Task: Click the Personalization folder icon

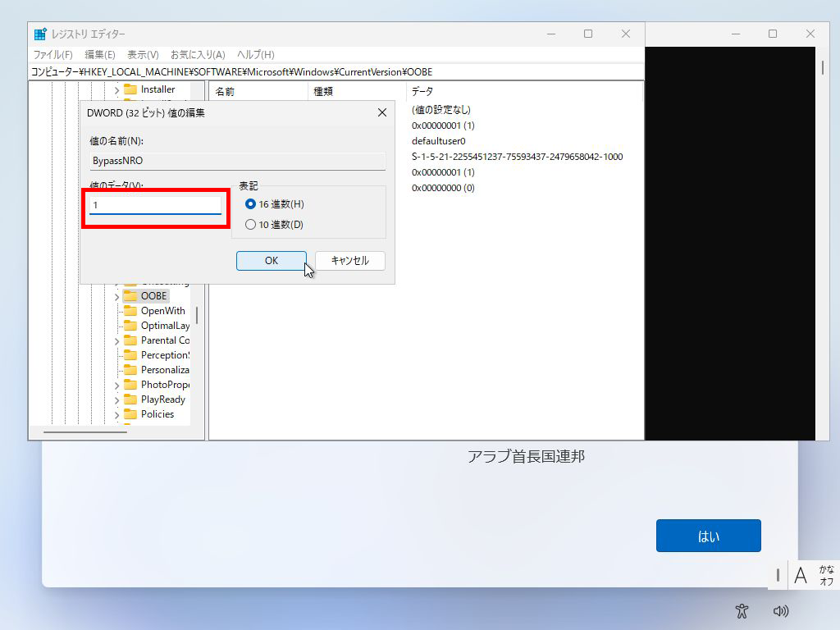Action: coord(130,370)
